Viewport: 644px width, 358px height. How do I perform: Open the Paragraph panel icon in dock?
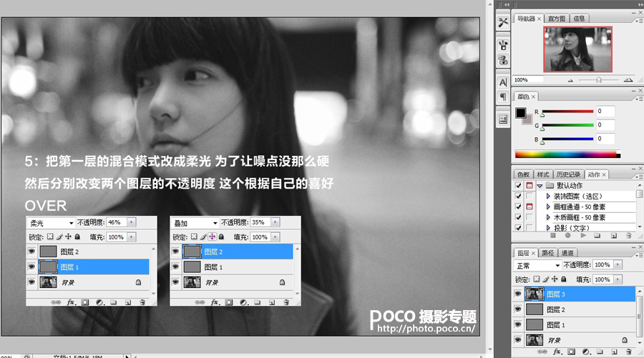(503, 96)
